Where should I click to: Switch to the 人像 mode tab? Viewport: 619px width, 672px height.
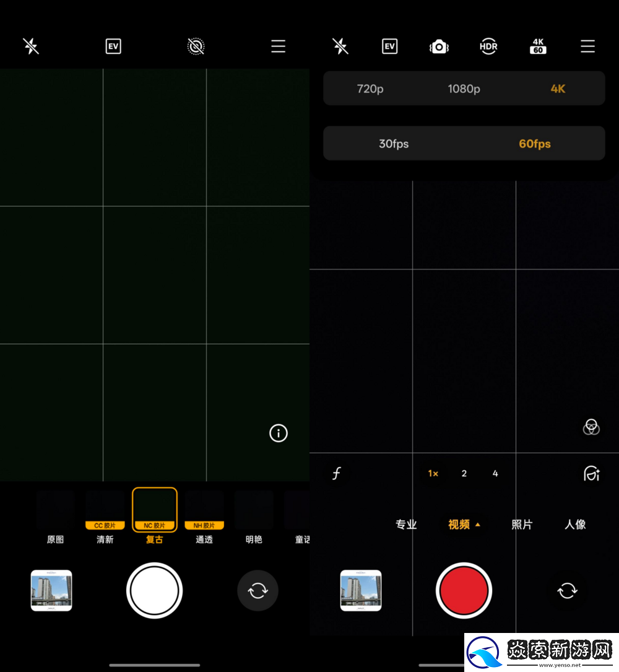[575, 525]
